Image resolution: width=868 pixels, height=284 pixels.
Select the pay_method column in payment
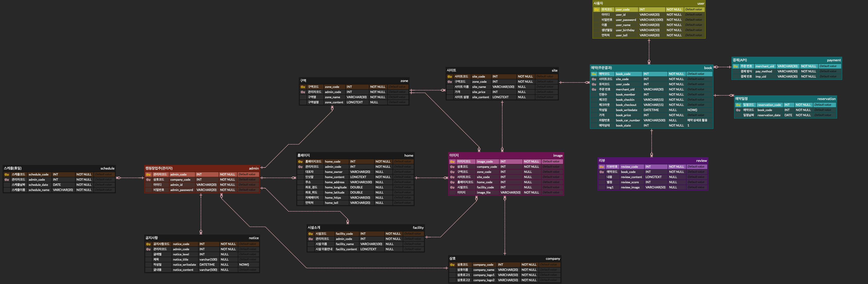763,71
